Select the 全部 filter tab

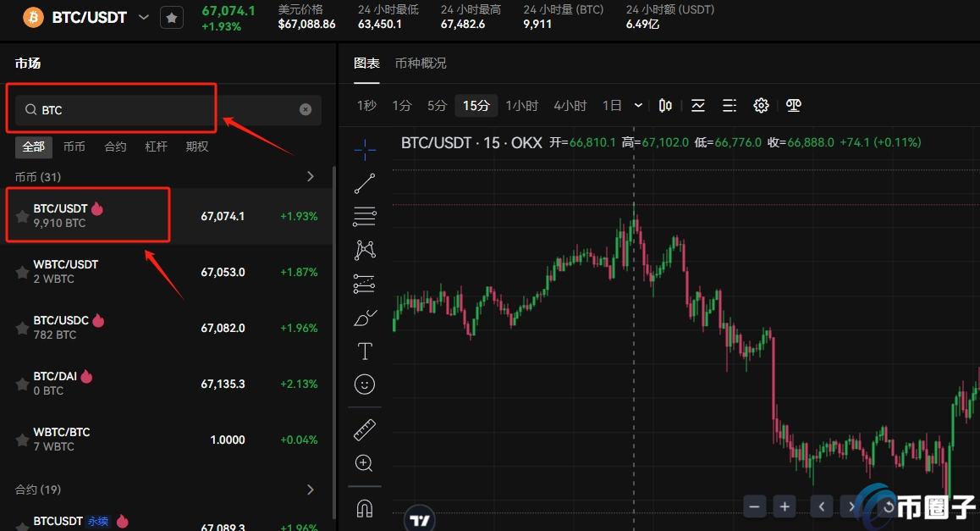[x=34, y=147]
